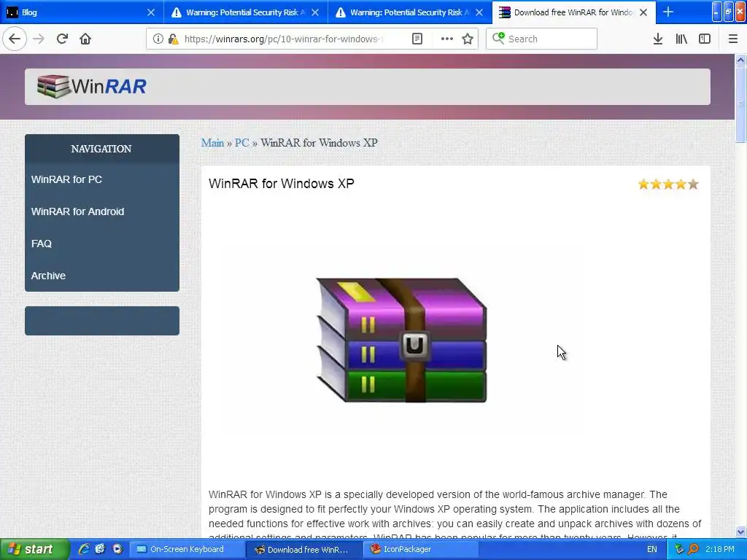
Task: Launch Windows Media Player from Quick Launch
Action: tap(117, 550)
